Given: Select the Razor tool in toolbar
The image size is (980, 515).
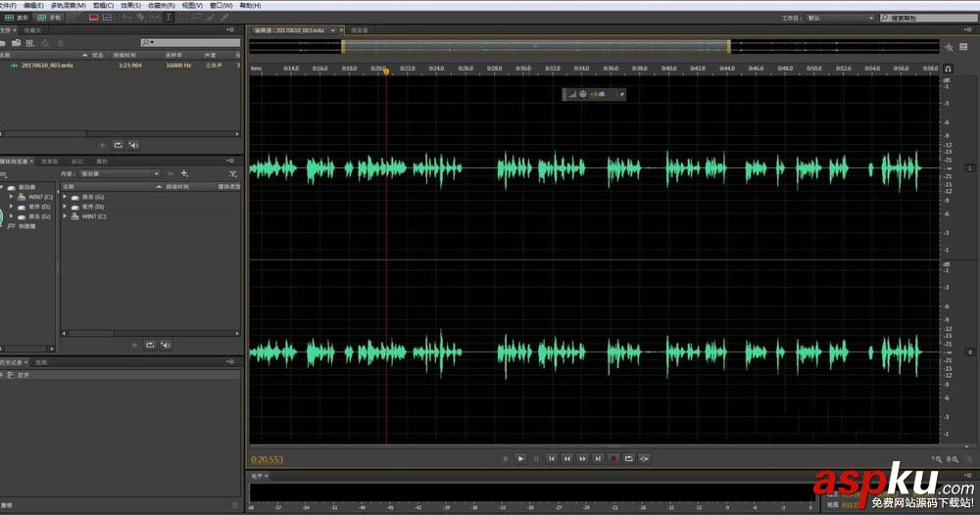Looking at the screenshot, I should 140,18.
